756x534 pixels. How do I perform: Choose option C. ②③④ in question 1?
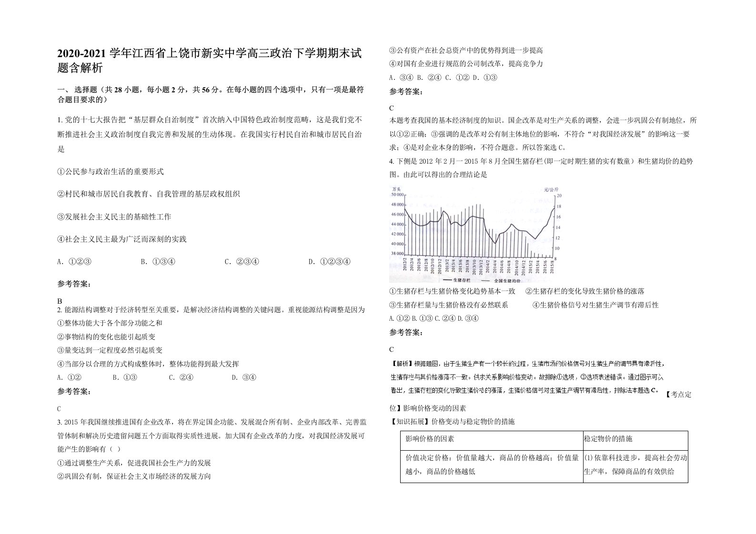(x=242, y=262)
